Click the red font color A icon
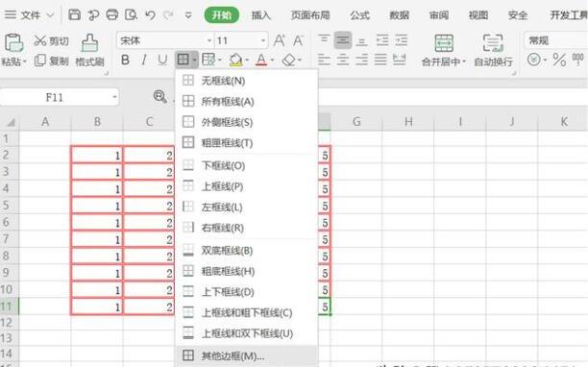The width and height of the screenshot is (588, 367). click(x=261, y=60)
